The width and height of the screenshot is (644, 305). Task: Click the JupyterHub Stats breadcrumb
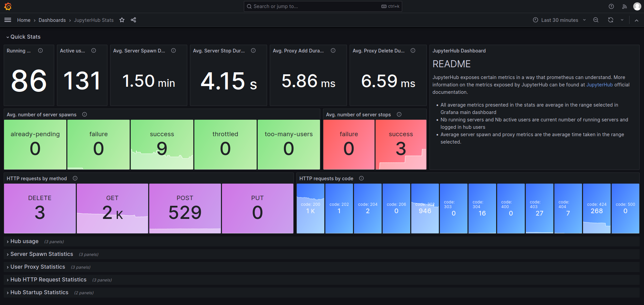(94, 20)
